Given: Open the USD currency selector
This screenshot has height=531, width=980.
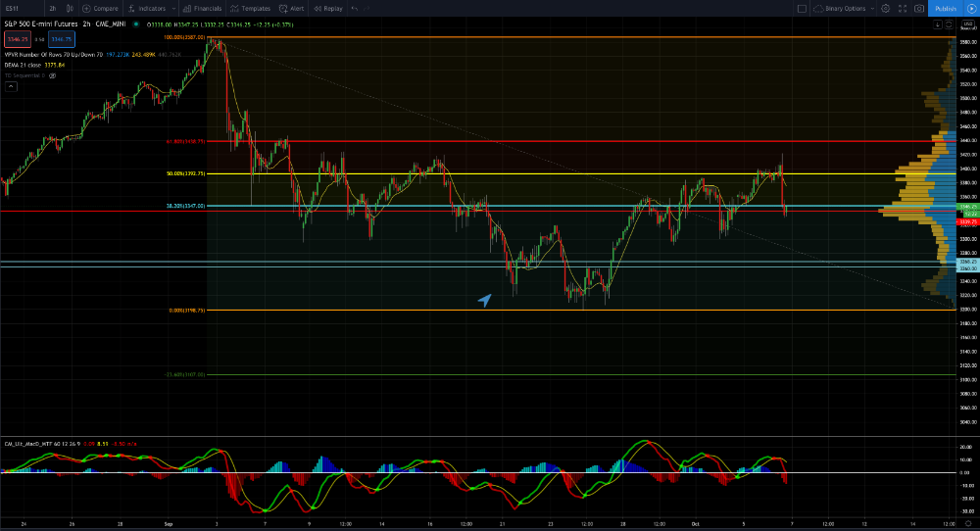Looking at the screenshot, I should click(967, 24).
